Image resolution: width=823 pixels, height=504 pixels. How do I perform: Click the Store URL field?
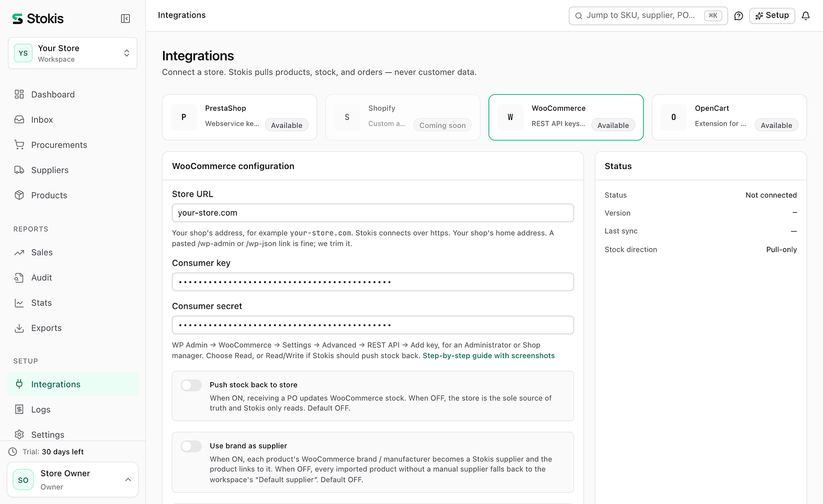tap(373, 213)
